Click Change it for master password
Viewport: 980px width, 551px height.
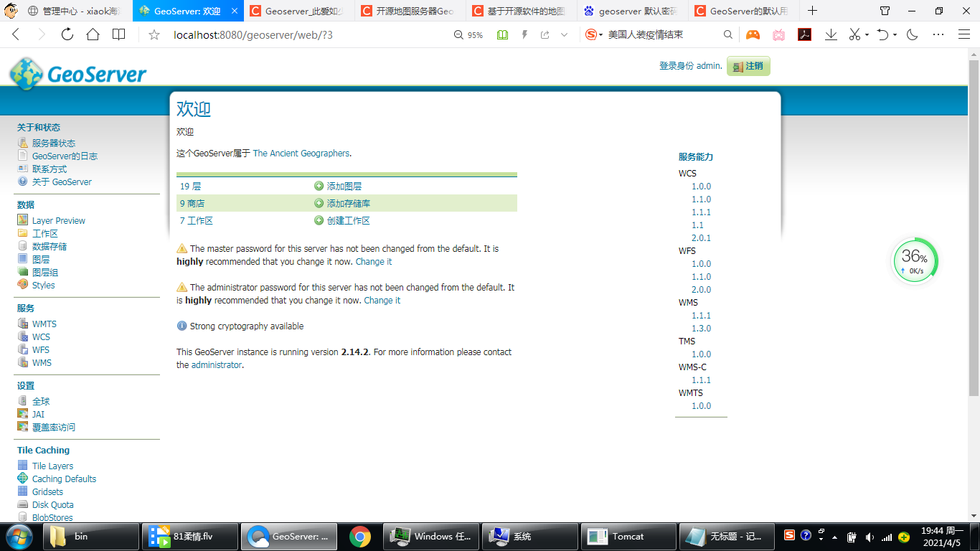[x=374, y=262]
